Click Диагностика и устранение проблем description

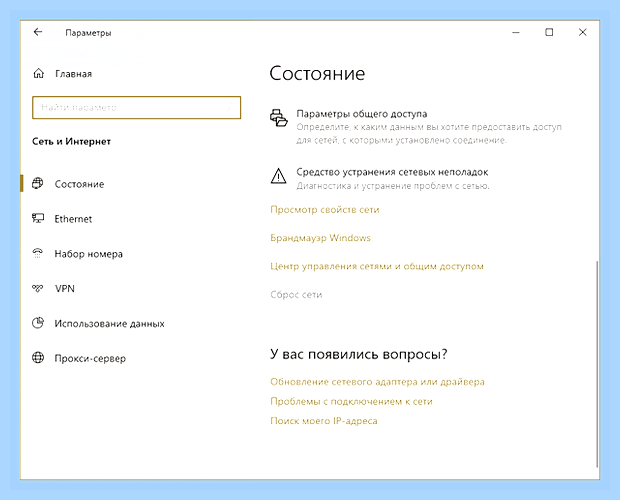[393, 186]
